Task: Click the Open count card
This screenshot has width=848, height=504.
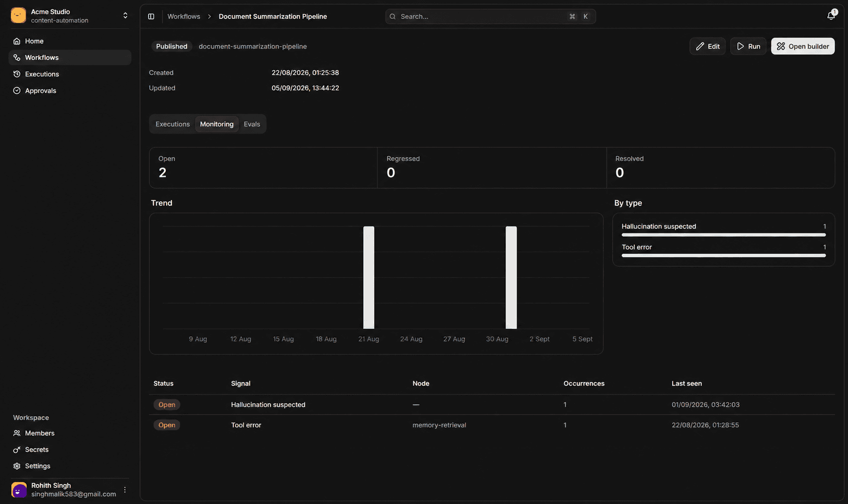Action: pos(263,168)
